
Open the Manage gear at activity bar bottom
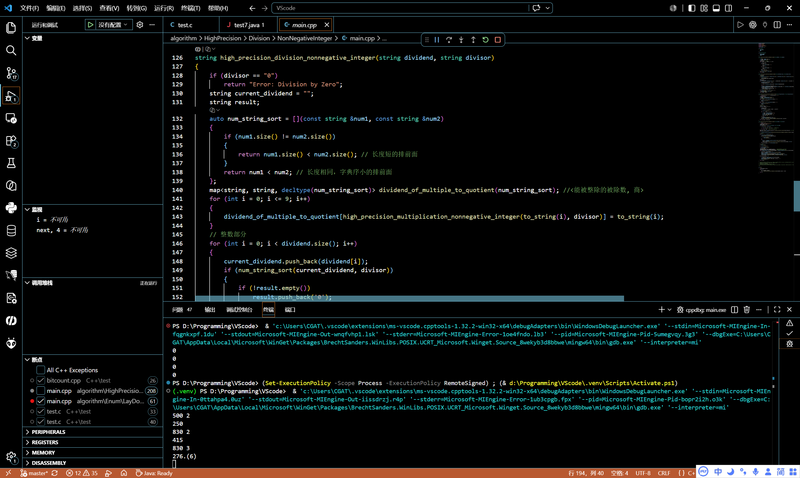[x=11, y=458]
